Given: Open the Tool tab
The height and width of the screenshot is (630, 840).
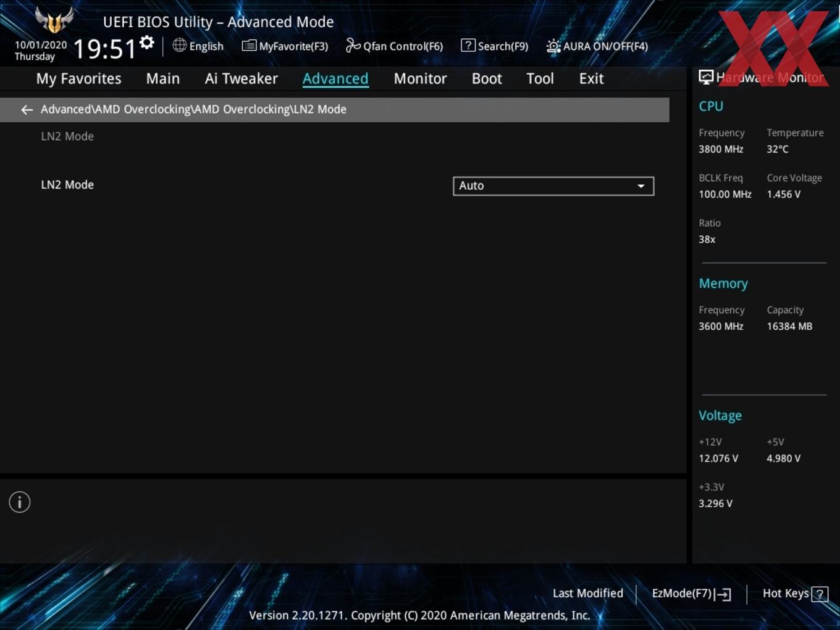Looking at the screenshot, I should 540,78.
